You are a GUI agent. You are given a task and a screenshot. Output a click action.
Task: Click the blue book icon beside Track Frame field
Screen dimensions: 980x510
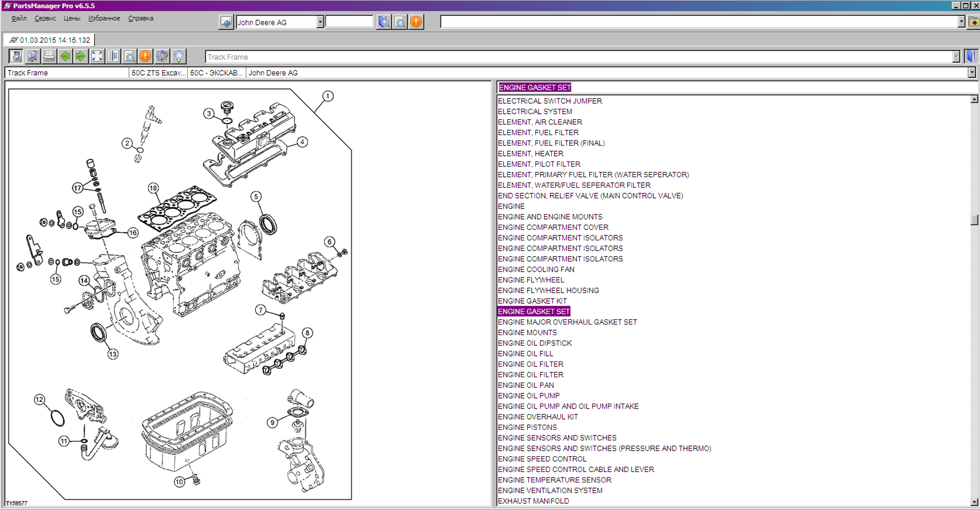click(970, 57)
